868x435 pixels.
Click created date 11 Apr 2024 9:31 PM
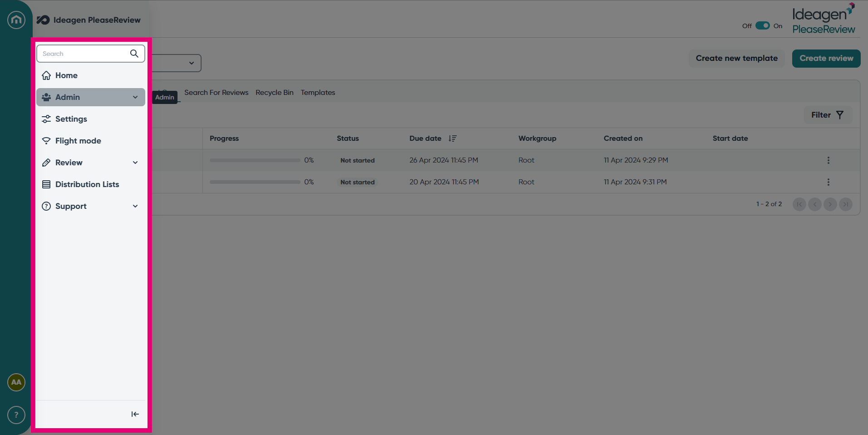click(x=635, y=182)
